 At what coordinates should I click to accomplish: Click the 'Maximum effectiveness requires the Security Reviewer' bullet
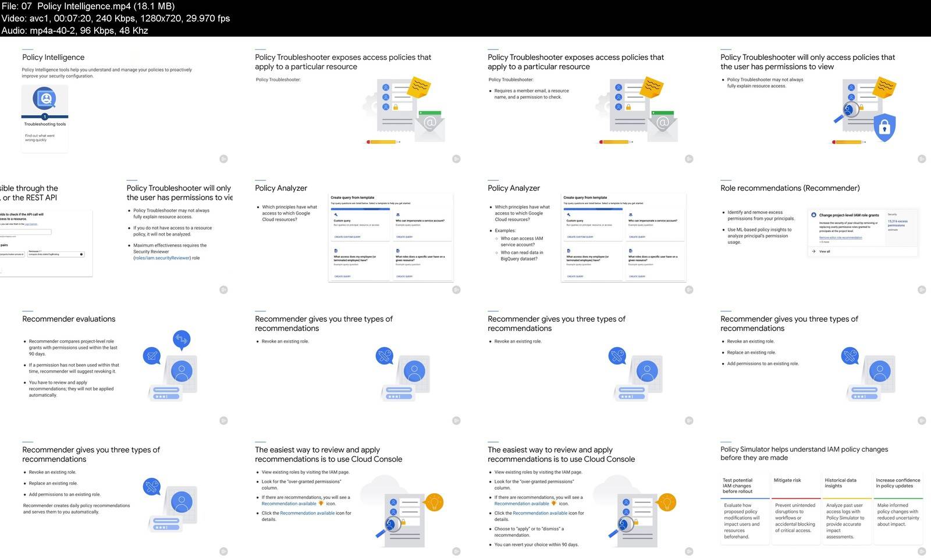pyautogui.click(x=170, y=252)
